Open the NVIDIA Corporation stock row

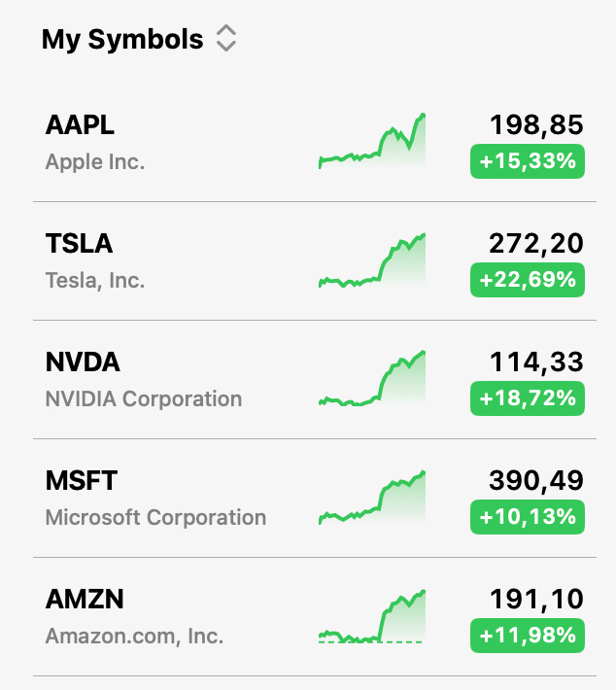(x=144, y=399)
